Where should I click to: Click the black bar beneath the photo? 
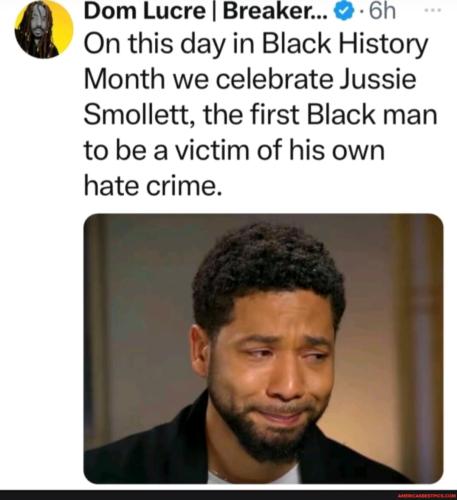point(228,495)
